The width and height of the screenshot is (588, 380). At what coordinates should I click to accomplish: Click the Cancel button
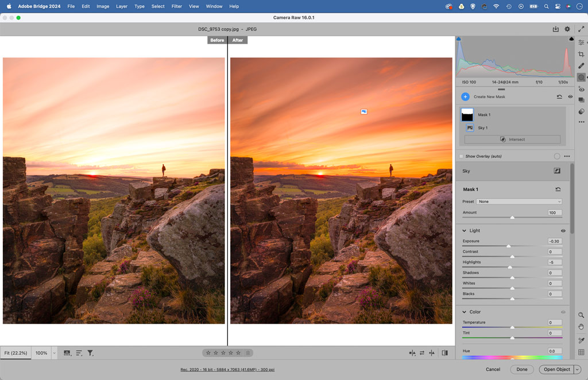493,370
